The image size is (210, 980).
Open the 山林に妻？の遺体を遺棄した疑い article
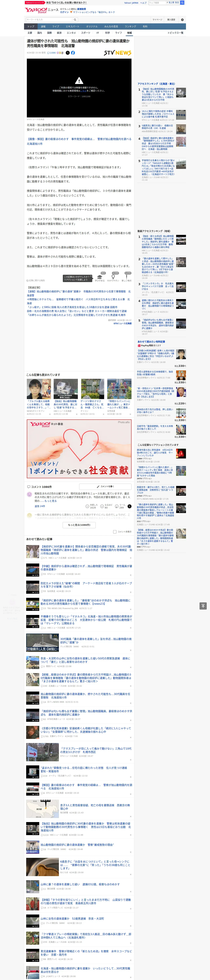[x=80, y=884]
